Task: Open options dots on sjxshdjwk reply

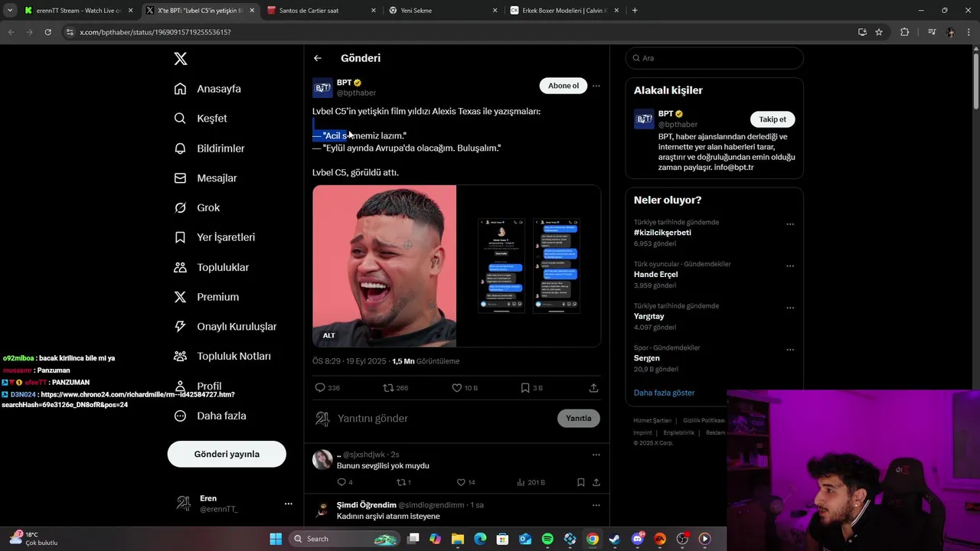Action: (x=596, y=455)
